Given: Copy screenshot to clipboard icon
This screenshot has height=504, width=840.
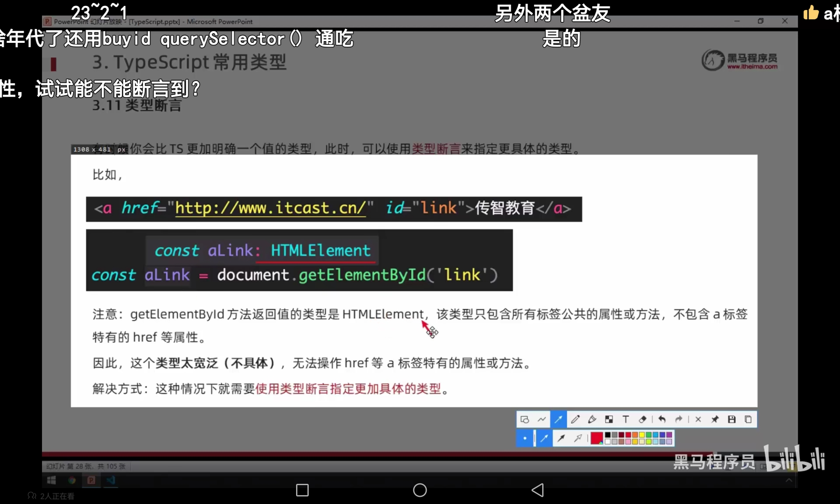Looking at the screenshot, I should pos(748,419).
